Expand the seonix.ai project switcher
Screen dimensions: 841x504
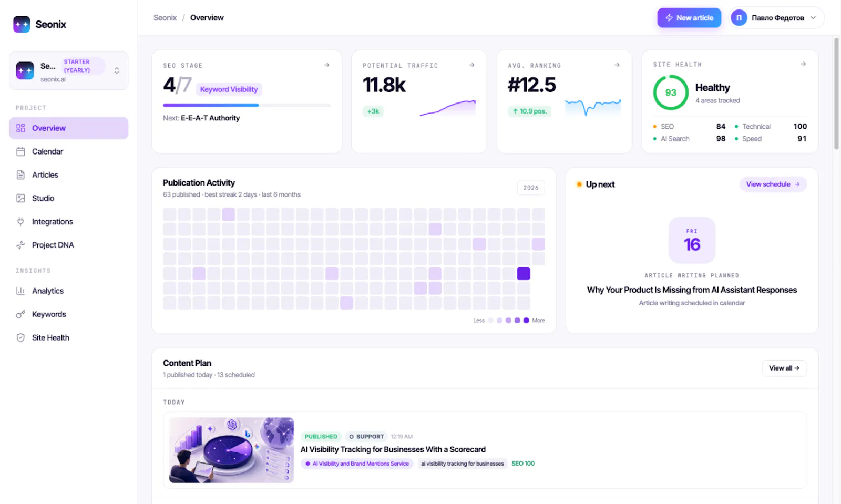[69, 70]
